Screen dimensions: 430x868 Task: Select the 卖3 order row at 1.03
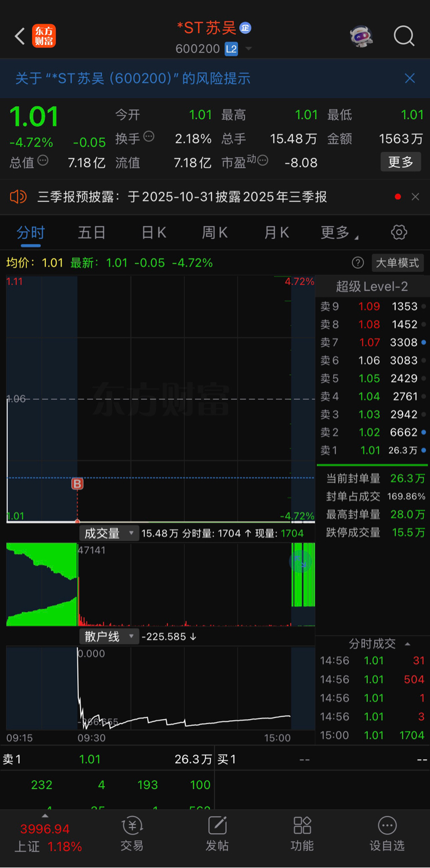tap(372, 414)
